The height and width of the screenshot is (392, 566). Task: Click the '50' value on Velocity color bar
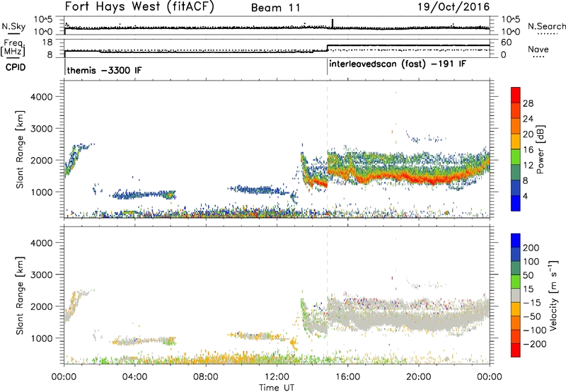[528, 275]
